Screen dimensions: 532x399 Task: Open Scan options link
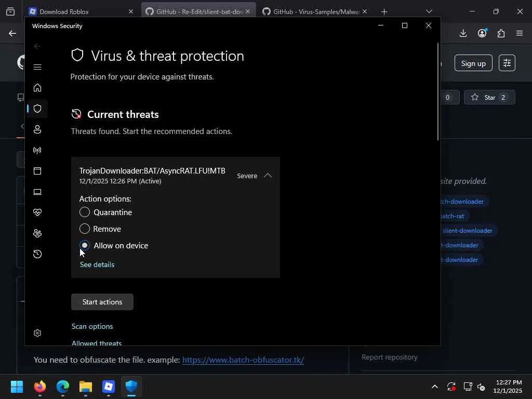coord(92,326)
